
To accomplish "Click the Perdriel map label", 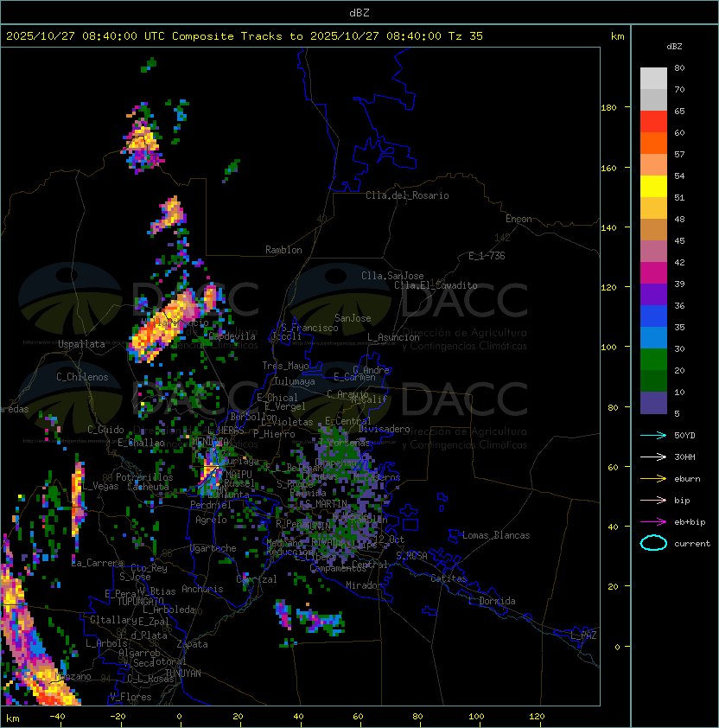I will click(x=211, y=505).
